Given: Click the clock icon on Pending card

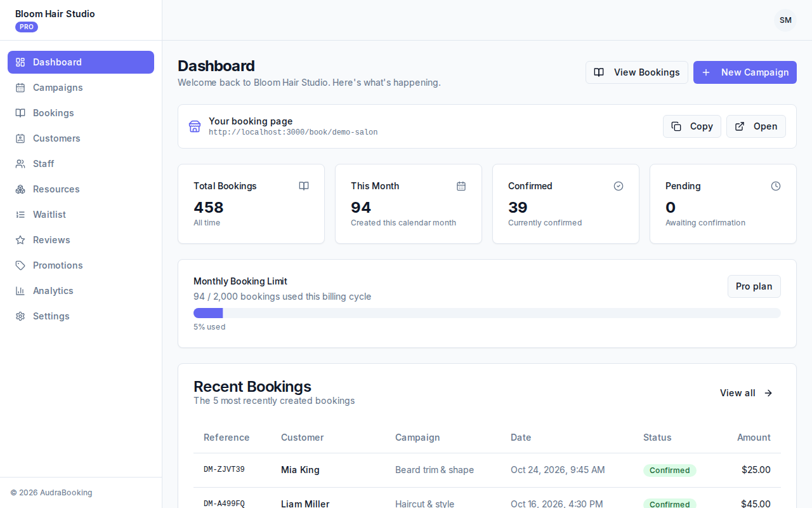Looking at the screenshot, I should [x=776, y=186].
